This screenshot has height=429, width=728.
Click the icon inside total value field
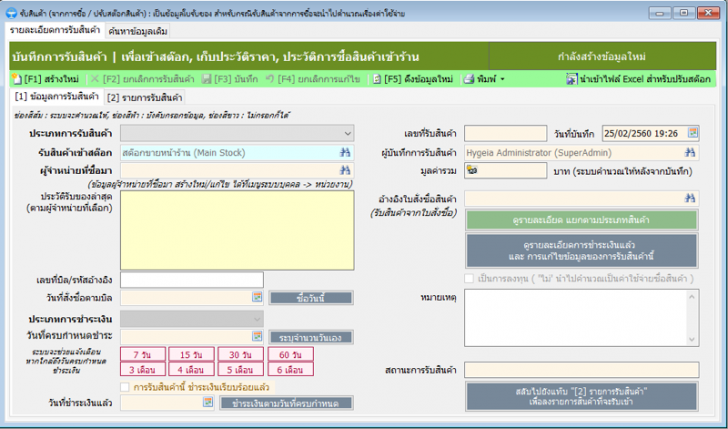click(x=472, y=170)
